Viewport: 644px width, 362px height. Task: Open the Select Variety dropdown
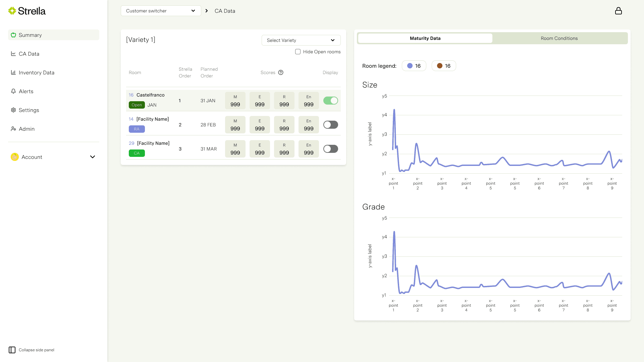[301, 40]
